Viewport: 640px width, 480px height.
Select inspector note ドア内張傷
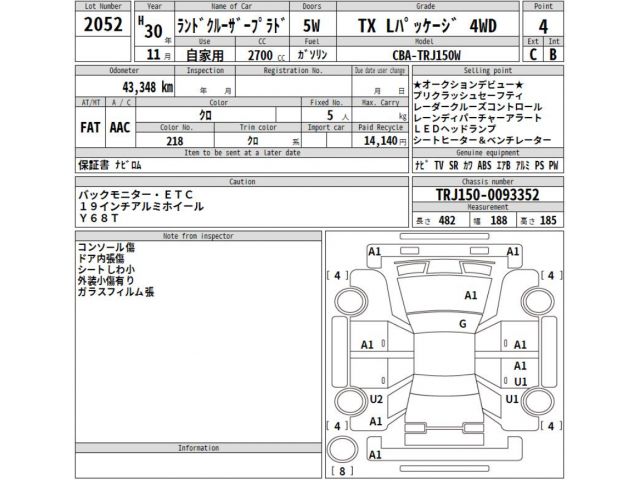[x=101, y=258]
